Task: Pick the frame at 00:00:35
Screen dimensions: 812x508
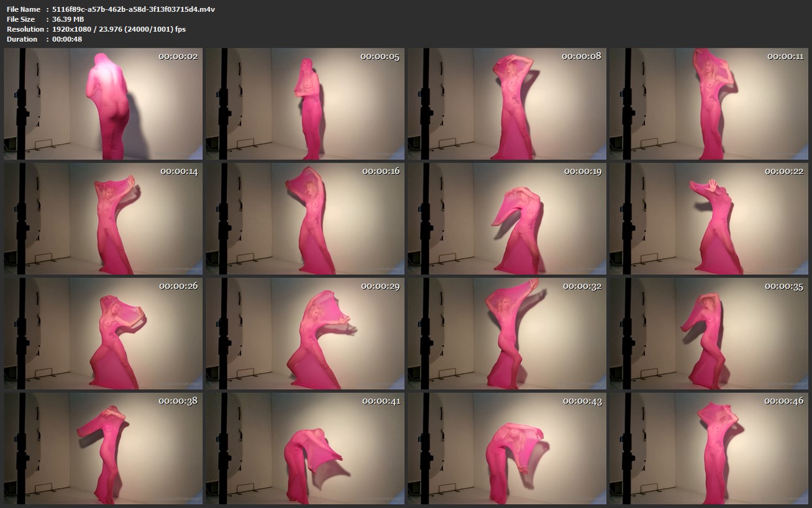Action: (x=709, y=333)
